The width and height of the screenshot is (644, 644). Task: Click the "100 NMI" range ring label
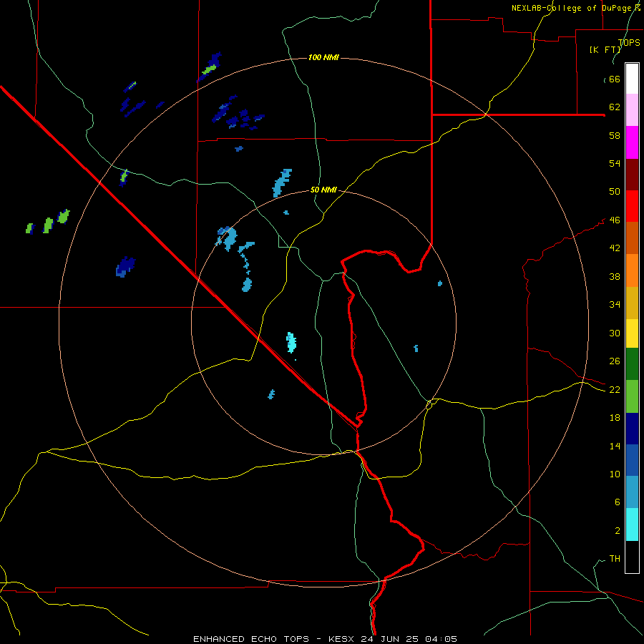click(x=323, y=57)
